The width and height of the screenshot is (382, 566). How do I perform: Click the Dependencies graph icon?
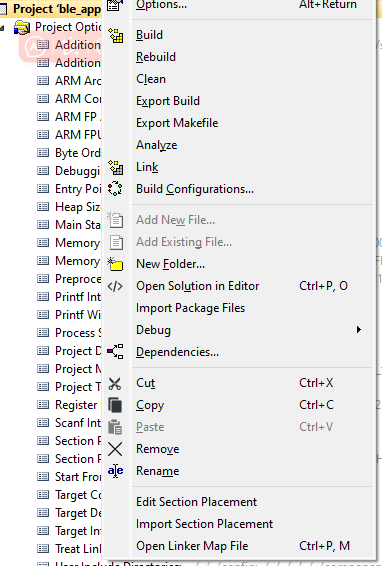tap(115, 352)
